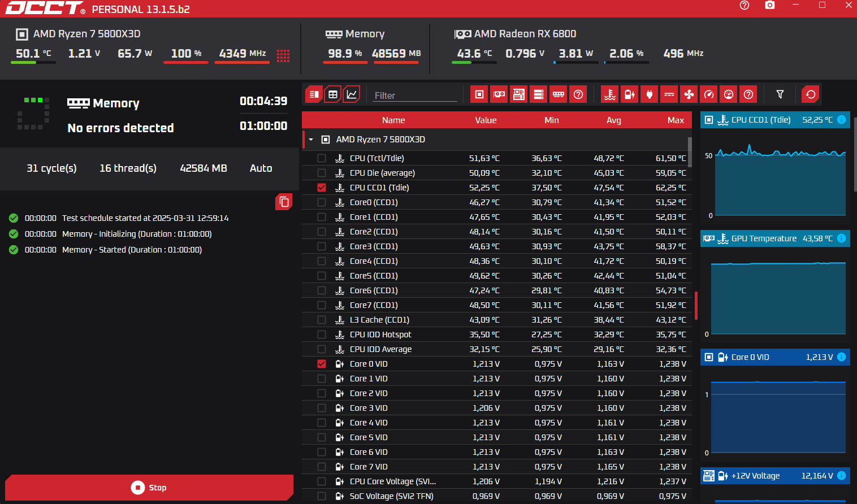
Task: Enable the SoC Voltage (SVI2 TFN) checkbox
Action: point(322,496)
